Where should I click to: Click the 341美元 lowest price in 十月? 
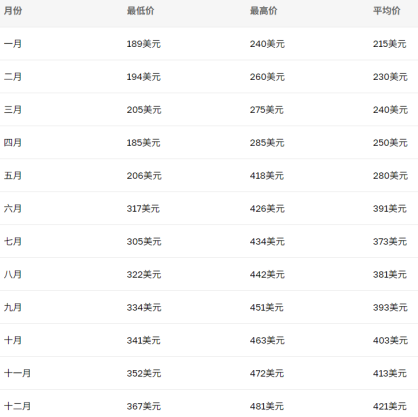[x=144, y=340]
